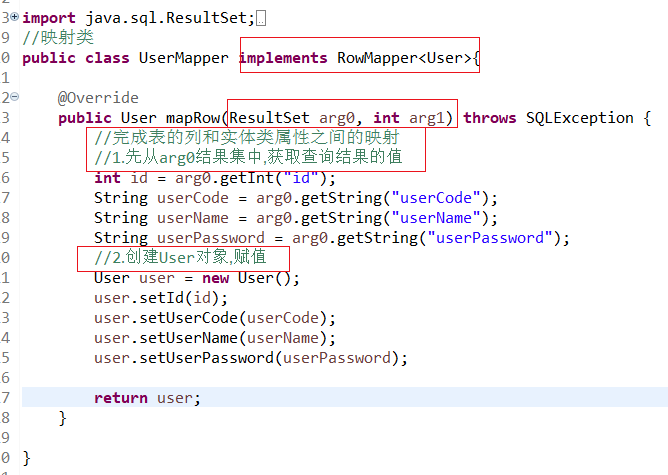This screenshot has width=668, height=475.
Task: Click the mapRow method name
Action: [193, 118]
